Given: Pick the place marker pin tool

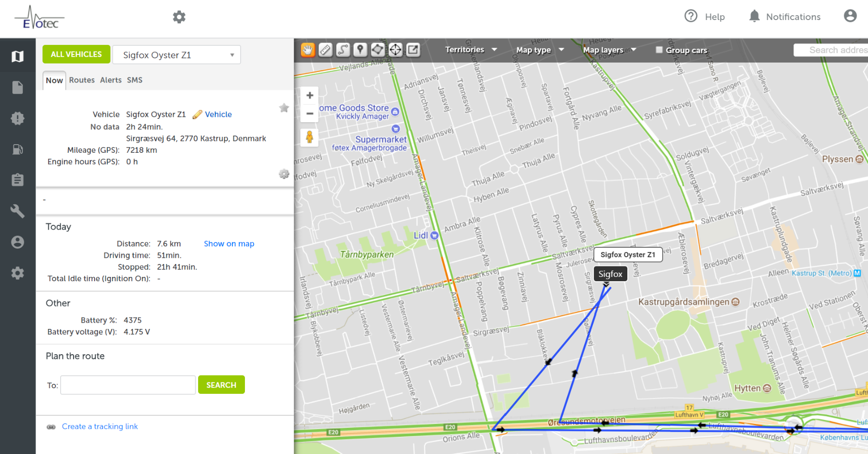Looking at the screenshot, I should tap(360, 50).
